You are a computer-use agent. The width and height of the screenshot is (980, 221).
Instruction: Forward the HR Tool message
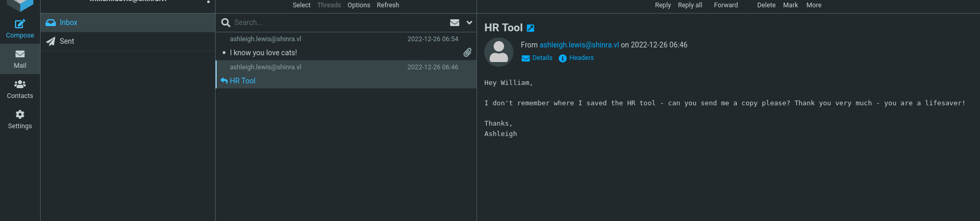click(725, 5)
